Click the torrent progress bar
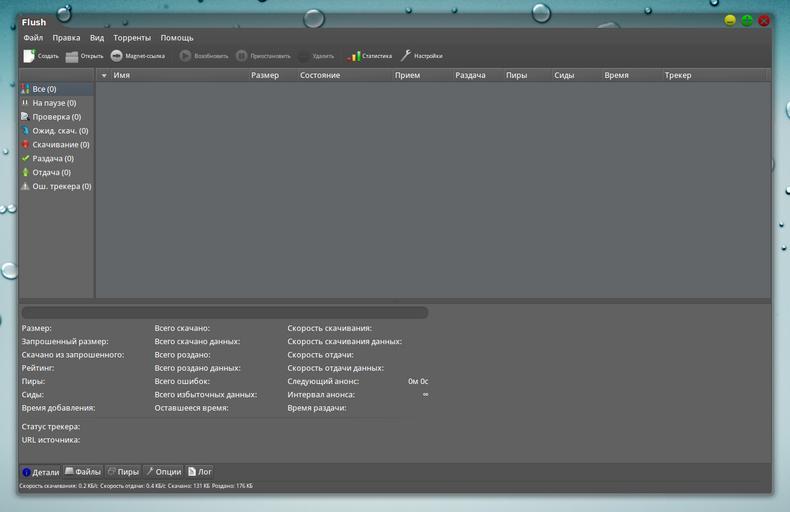 225,313
